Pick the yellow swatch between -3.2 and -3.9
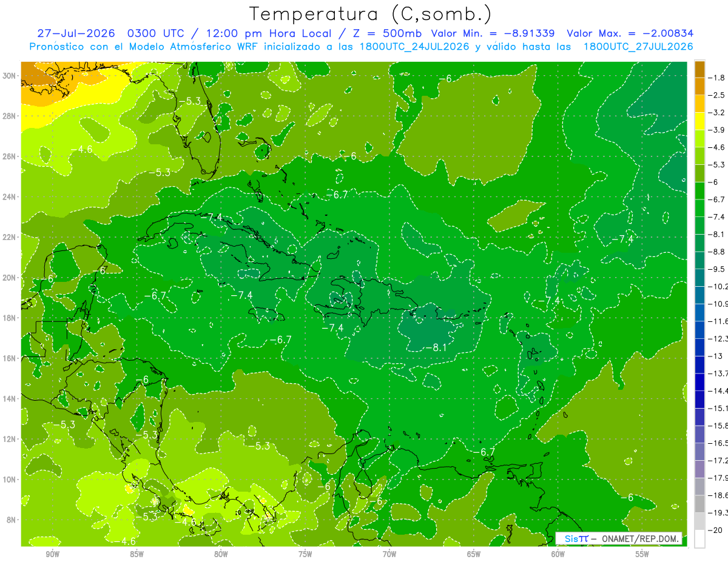Viewport: 728px width, 562px height. coord(699,121)
